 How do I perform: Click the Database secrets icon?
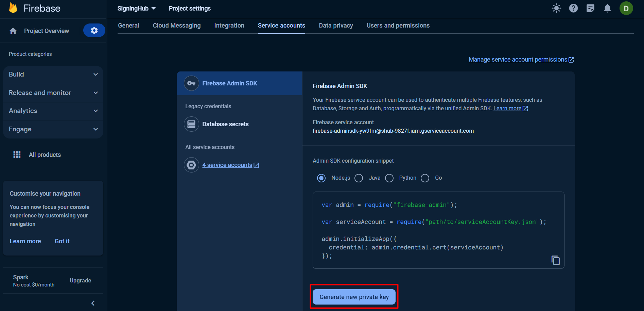(x=191, y=124)
